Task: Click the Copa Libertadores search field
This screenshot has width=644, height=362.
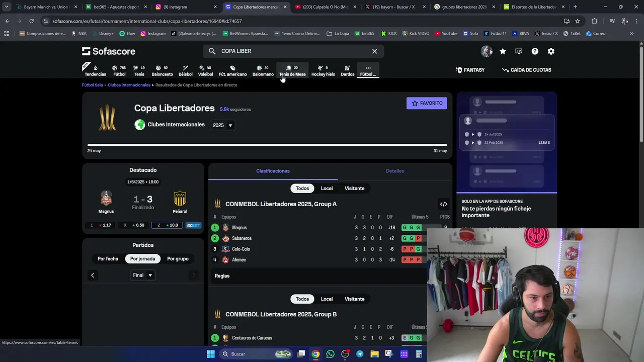Action: (x=293, y=51)
